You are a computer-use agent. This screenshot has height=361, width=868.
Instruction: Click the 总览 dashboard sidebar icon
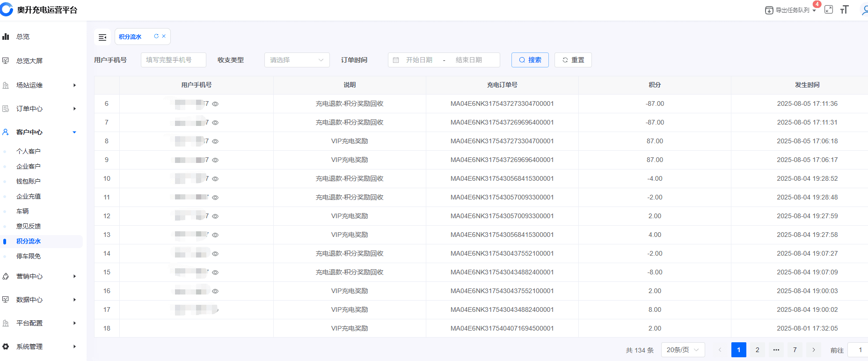tap(6, 37)
